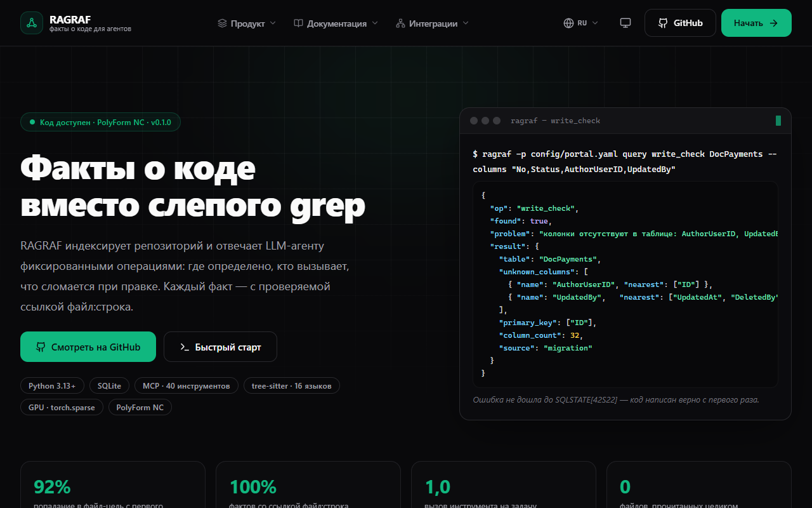This screenshot has width=812, height=508.
Task: Open the Интеграции navigation menu
Action: click(x=432, y=23)
